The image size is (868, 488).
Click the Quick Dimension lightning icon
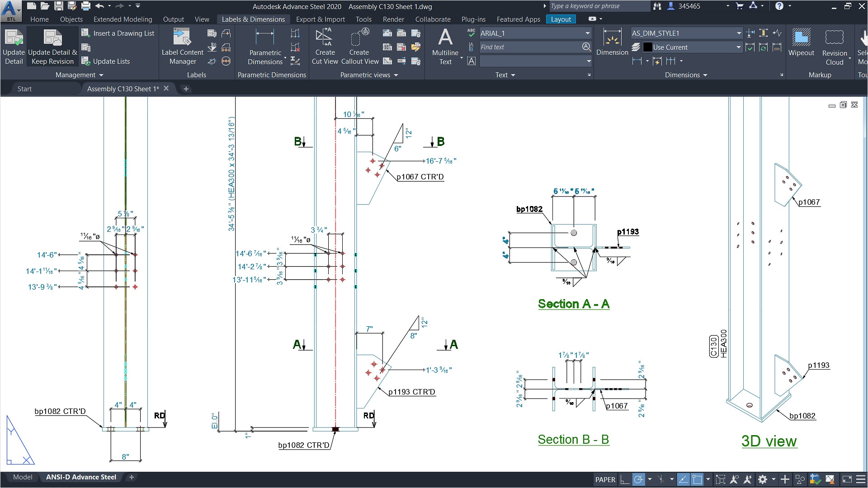tap(657, 61)
